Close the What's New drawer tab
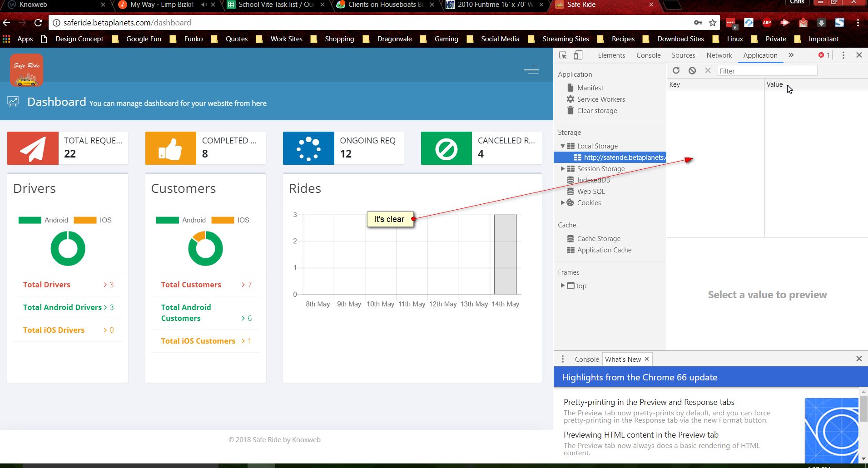 pyautogui.click(x=647, y=359)
